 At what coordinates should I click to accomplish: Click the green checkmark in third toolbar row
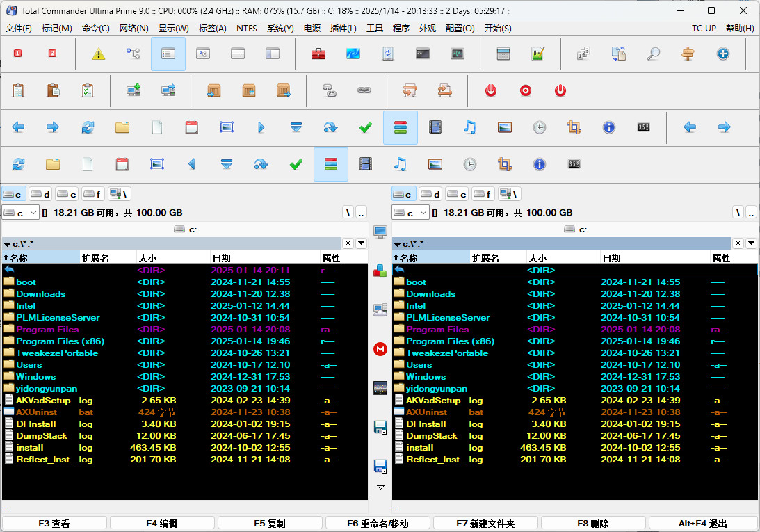366,127
